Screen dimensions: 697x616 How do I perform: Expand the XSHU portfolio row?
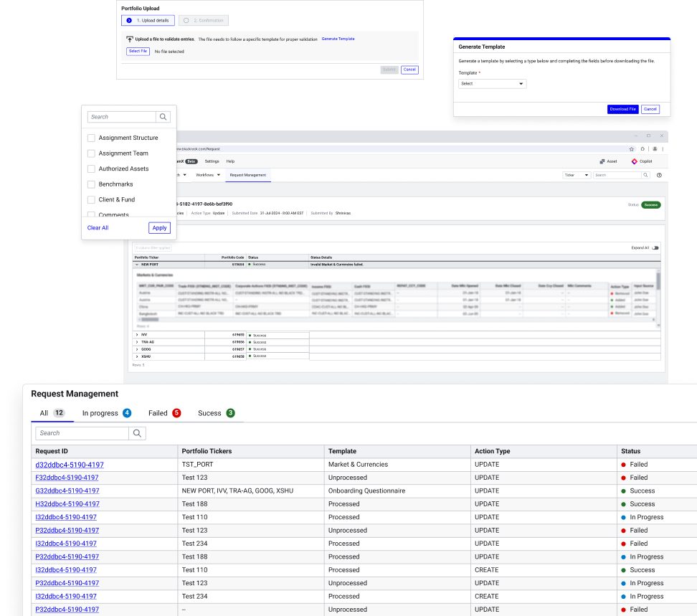(x=137, y=356)
